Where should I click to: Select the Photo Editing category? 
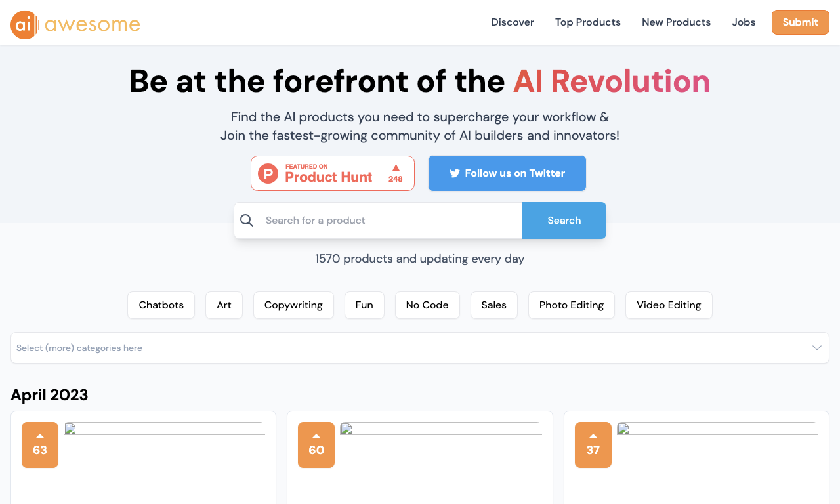point(572,305)
